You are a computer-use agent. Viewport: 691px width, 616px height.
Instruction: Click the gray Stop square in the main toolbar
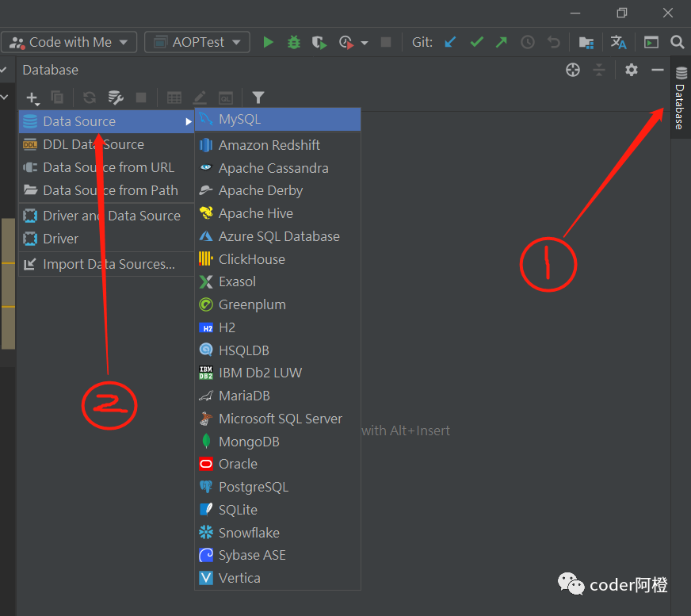tap(386, 42)
